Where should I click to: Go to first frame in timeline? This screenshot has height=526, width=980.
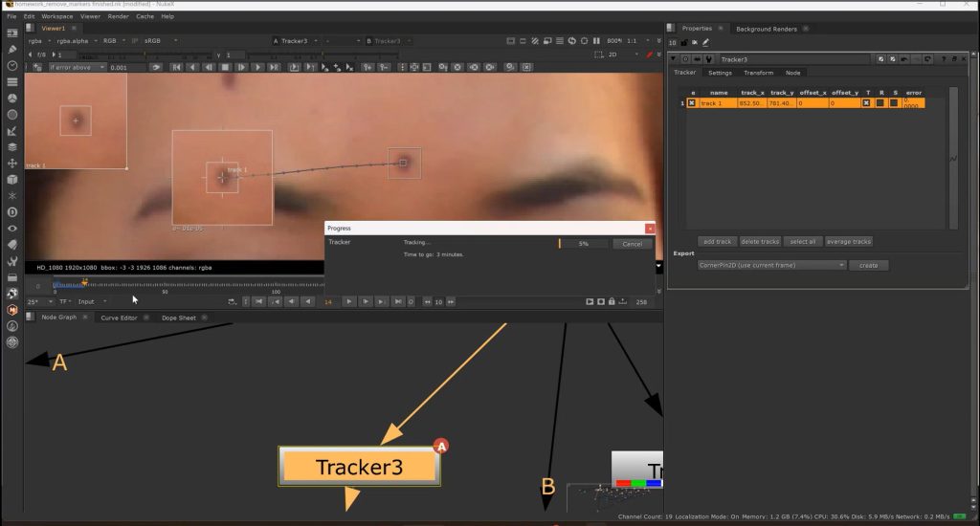258,301
